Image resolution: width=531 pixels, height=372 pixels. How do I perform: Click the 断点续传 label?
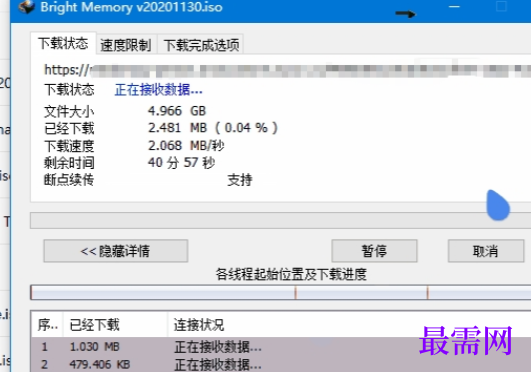[x=69, y=180]
